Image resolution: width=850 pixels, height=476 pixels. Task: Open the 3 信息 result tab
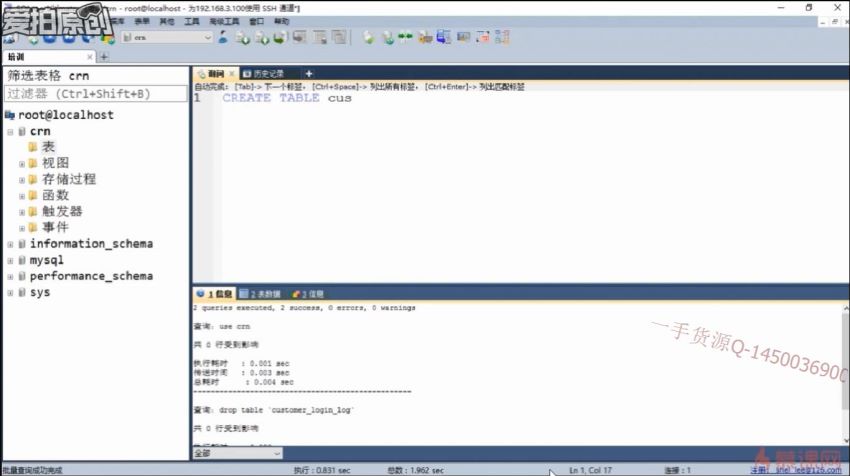308,294
